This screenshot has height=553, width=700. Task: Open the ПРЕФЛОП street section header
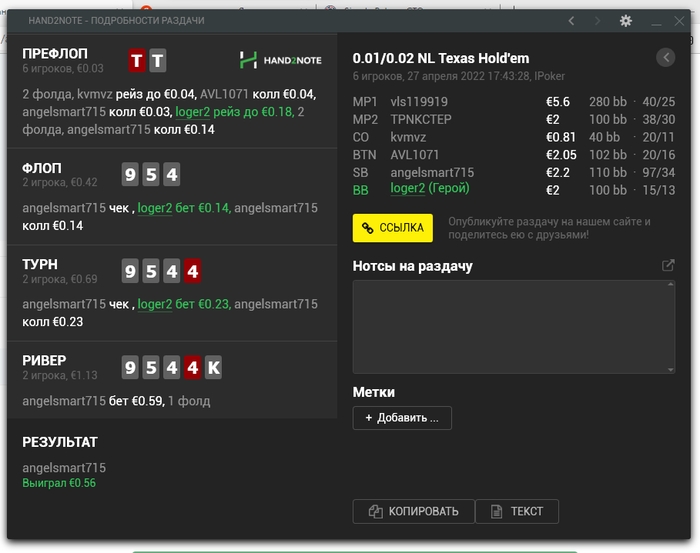tap(55, 53)
